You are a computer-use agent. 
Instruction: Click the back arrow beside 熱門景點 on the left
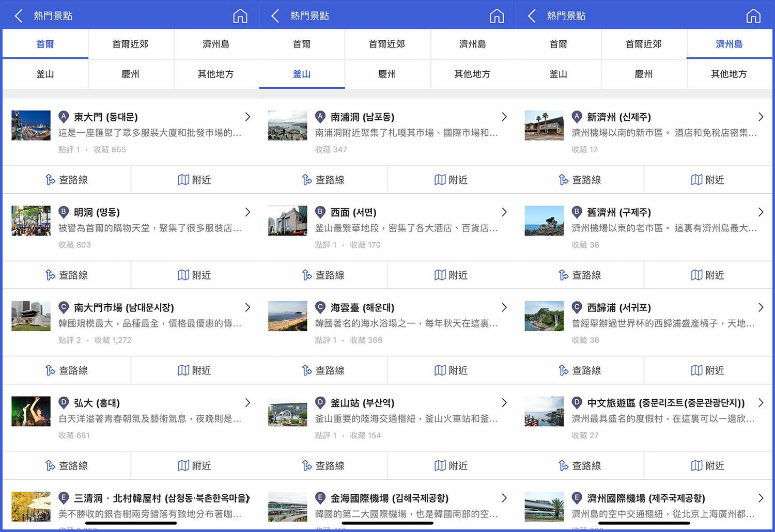tap(18, 15)
